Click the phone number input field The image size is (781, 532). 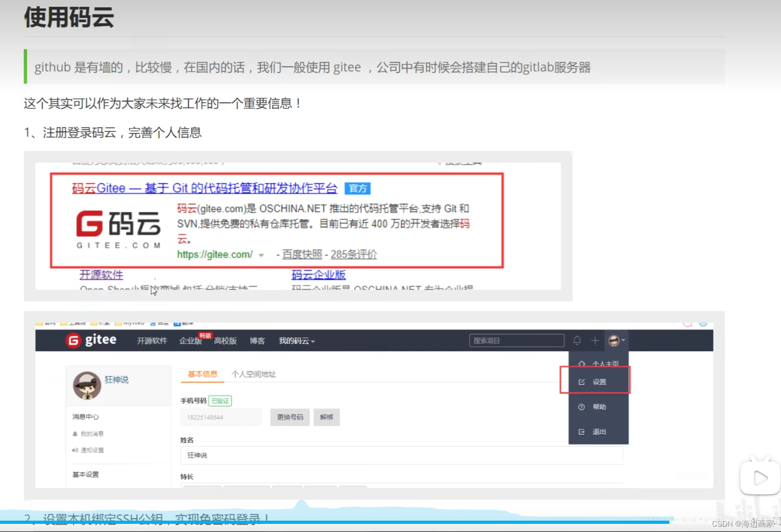tap(221, 417)
